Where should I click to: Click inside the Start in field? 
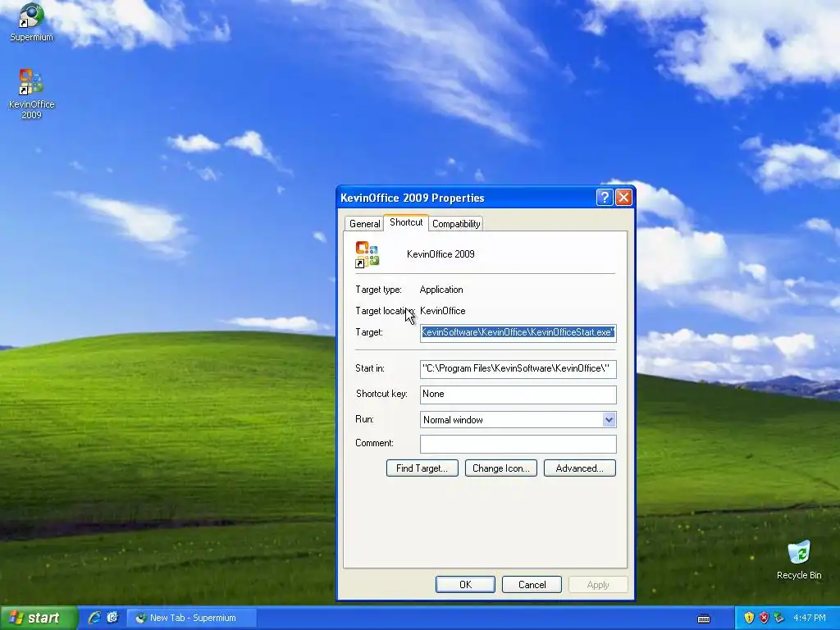(x=518, y=368)
